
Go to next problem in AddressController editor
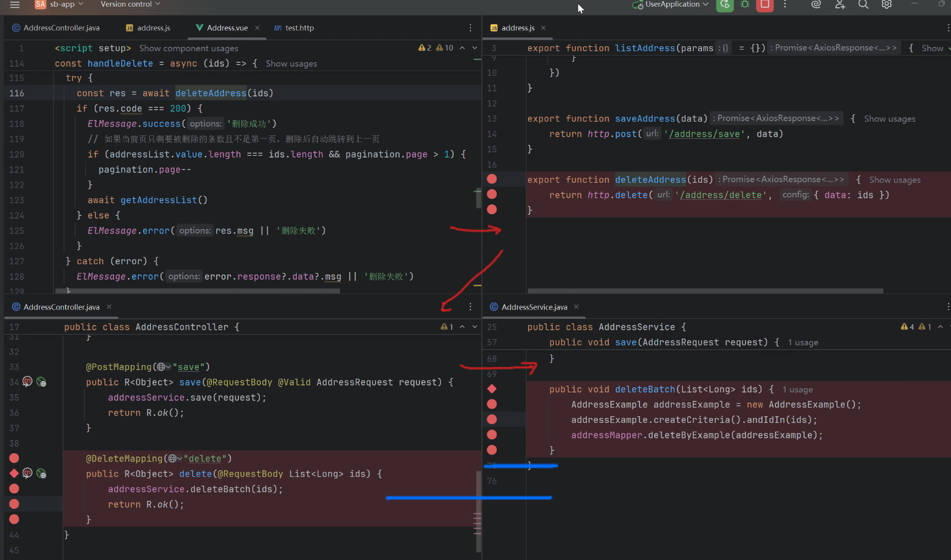(475, 327)
